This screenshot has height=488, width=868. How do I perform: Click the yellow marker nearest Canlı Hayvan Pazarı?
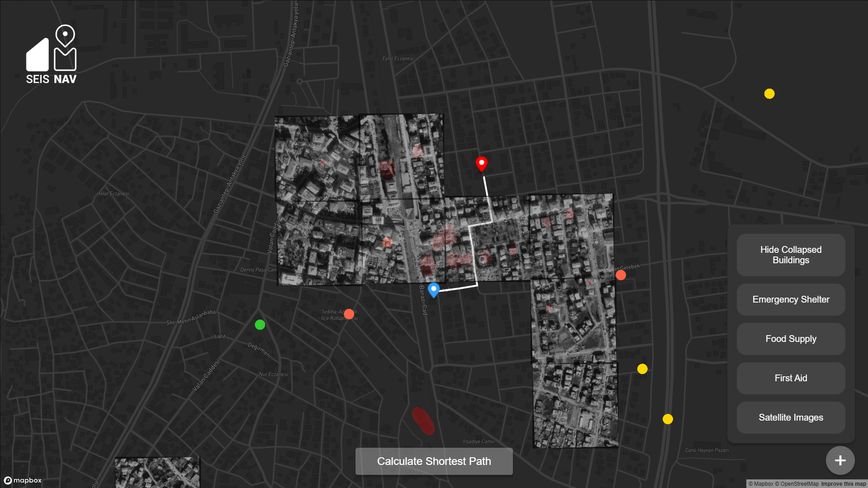[x=668, y=419]
